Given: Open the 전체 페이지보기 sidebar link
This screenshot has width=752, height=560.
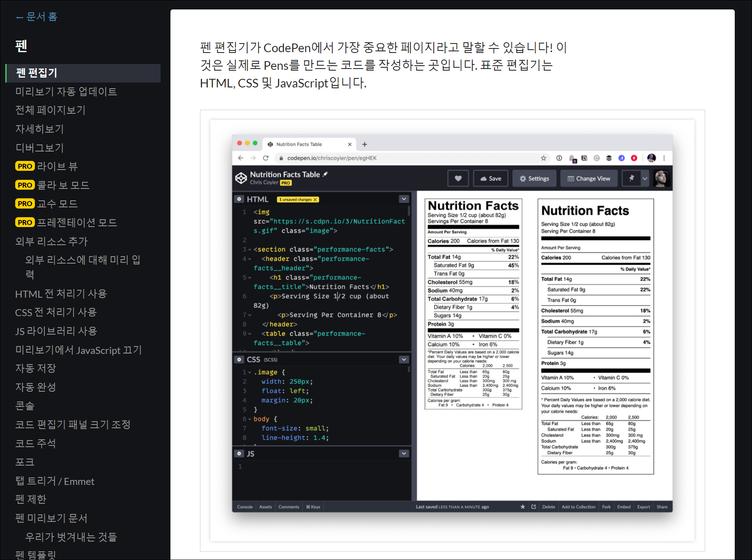Looking at the screenshot, I should tap(50, 110).
